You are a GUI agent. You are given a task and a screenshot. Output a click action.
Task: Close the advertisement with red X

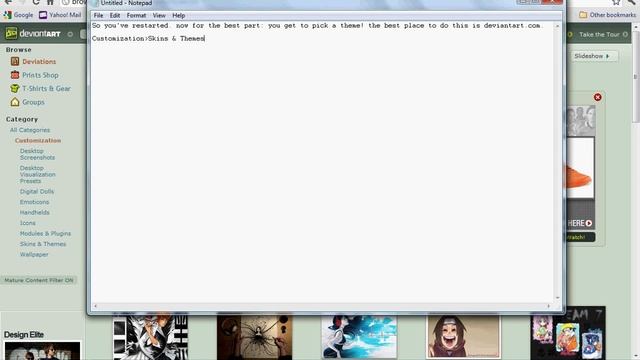pyautogui.click(x=598, y=97)
